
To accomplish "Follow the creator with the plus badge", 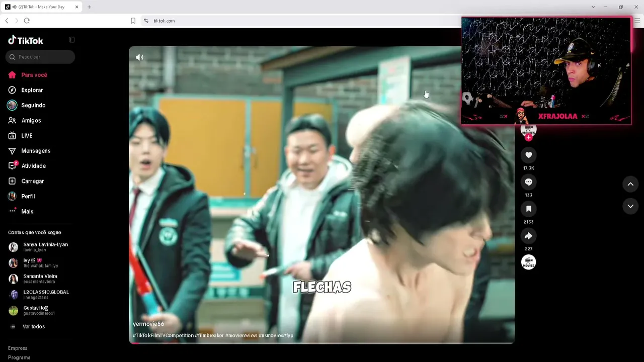I will pyautogui.click(x=528, y=137).
